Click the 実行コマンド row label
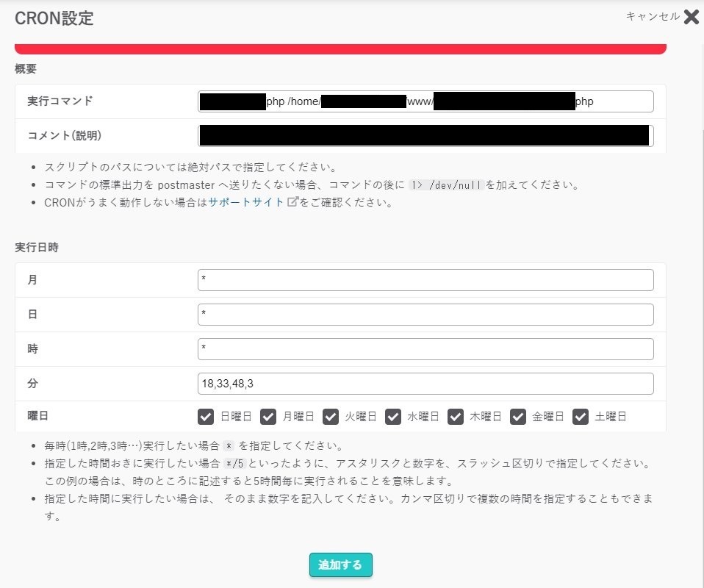 (60, 101)
